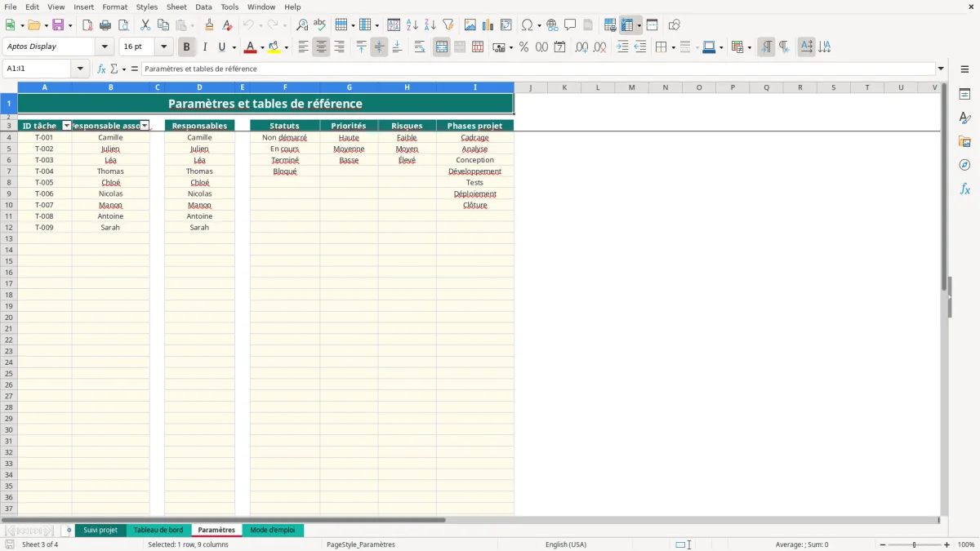
Task: Toggle Wrap Text
Action: pyautogui.click(x=420, y=47)
